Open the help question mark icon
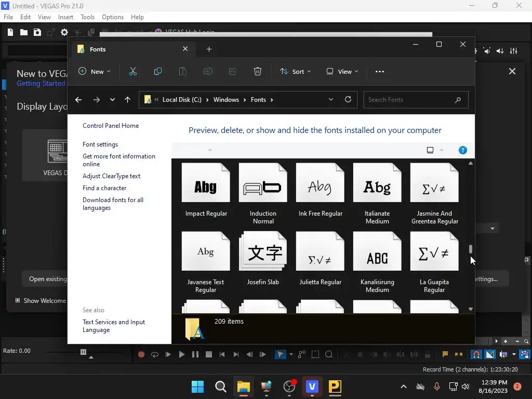The height and width of the screenshot is (399, 532). pos(463,150)
